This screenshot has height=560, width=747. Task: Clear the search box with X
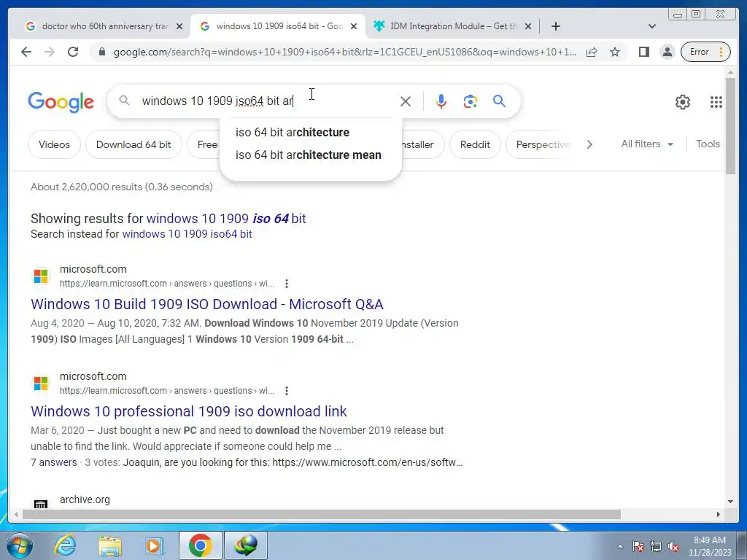(406, 101)
